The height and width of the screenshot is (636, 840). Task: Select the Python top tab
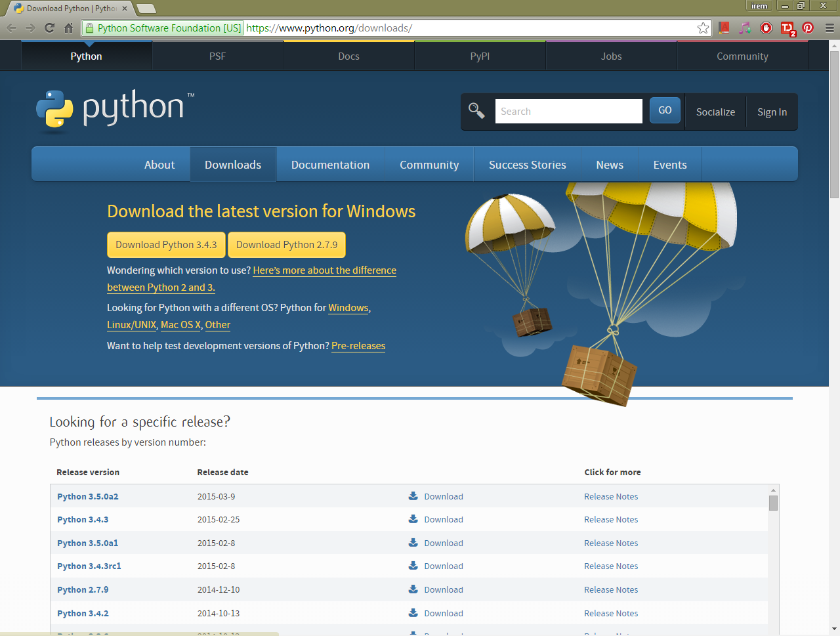point(86,56)
